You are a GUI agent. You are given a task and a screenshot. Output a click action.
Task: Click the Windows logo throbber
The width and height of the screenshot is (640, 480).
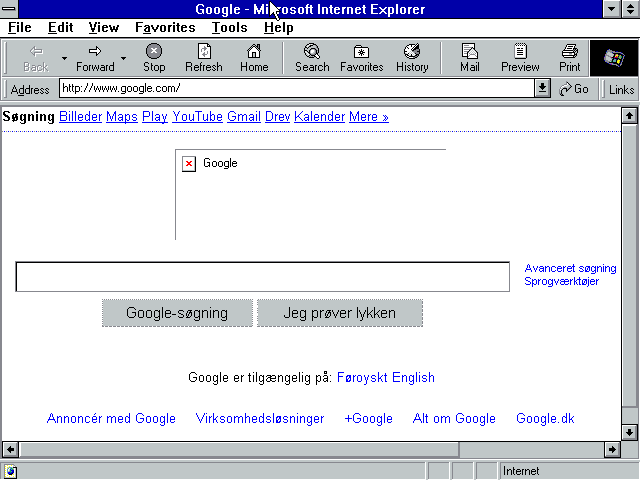(614, 58)
